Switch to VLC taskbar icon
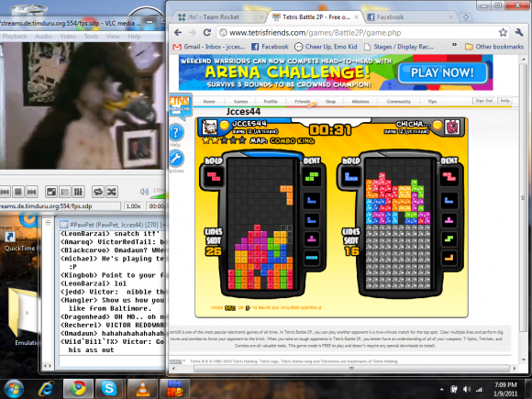The width and height of the screenshot is (532, 399). coord(143,389)
